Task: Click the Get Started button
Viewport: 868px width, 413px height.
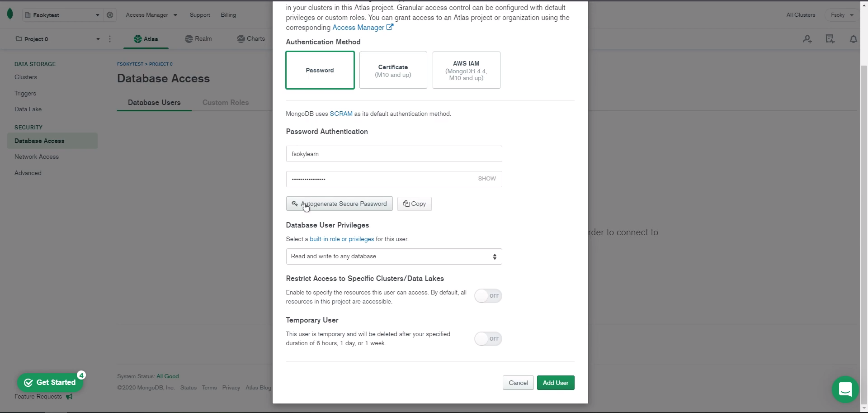Action: coord(50,383)
